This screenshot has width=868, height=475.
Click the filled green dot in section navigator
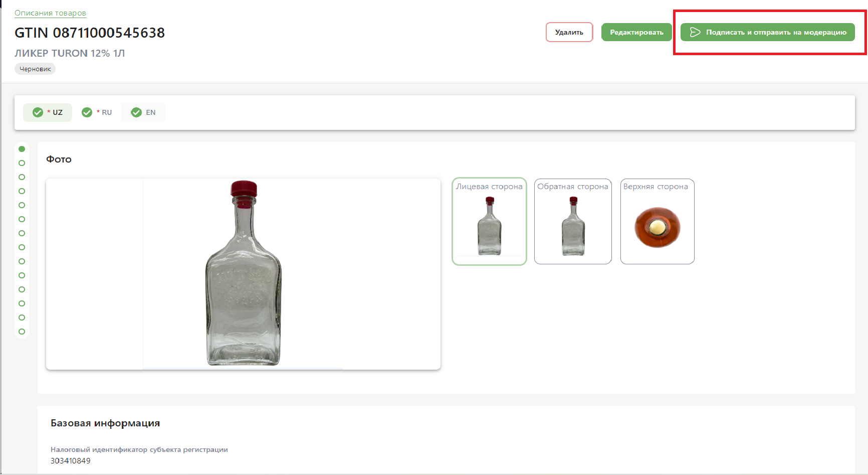tap(22, 149)
